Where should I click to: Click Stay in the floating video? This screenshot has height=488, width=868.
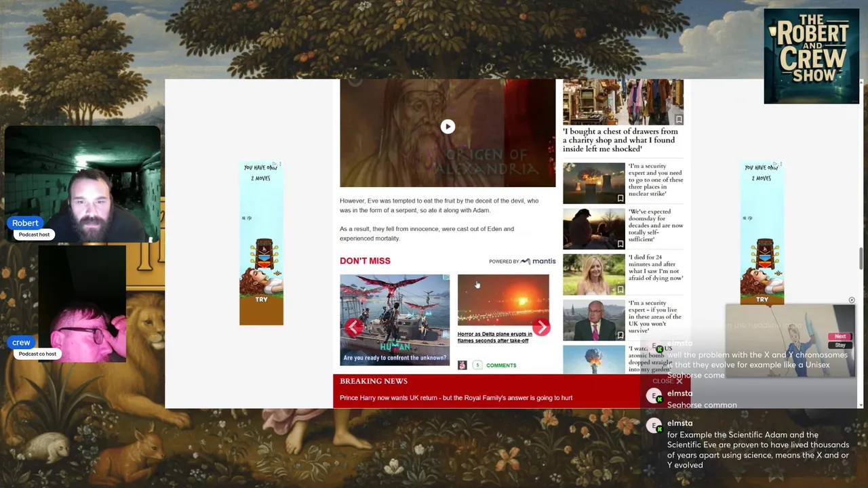(x=840, y=345)
